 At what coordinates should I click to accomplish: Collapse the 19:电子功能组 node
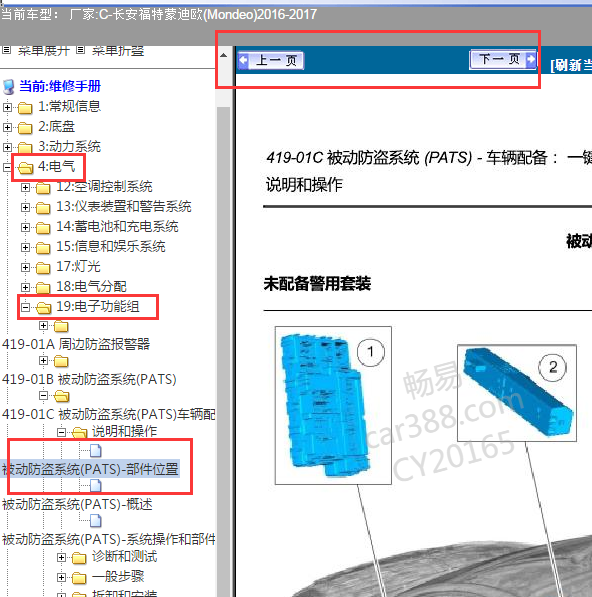pyautogui.click(x=26, y=307)
